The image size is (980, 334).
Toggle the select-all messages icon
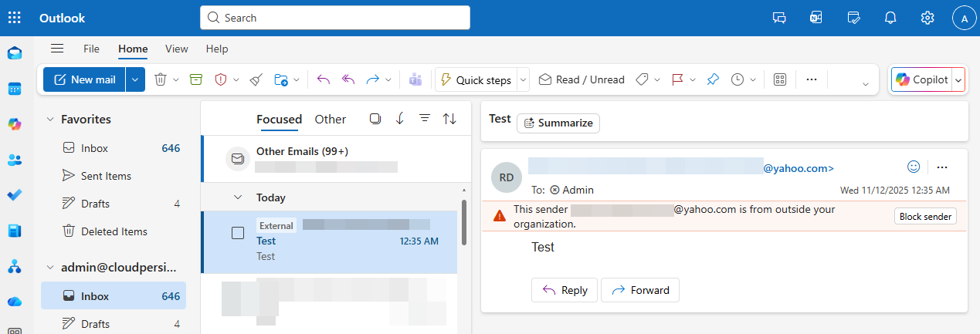(375, 119)
